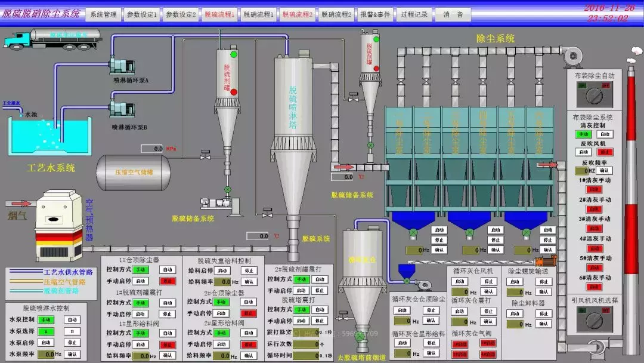Open parameter setting 1 (参数设定1) page

[x=142, y=14]
